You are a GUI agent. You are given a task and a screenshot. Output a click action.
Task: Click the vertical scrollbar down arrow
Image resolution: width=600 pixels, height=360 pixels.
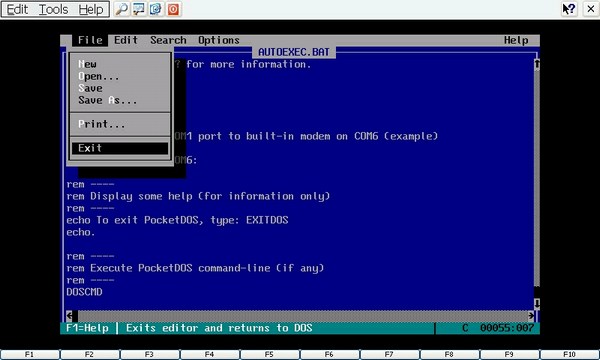(537, 303)
